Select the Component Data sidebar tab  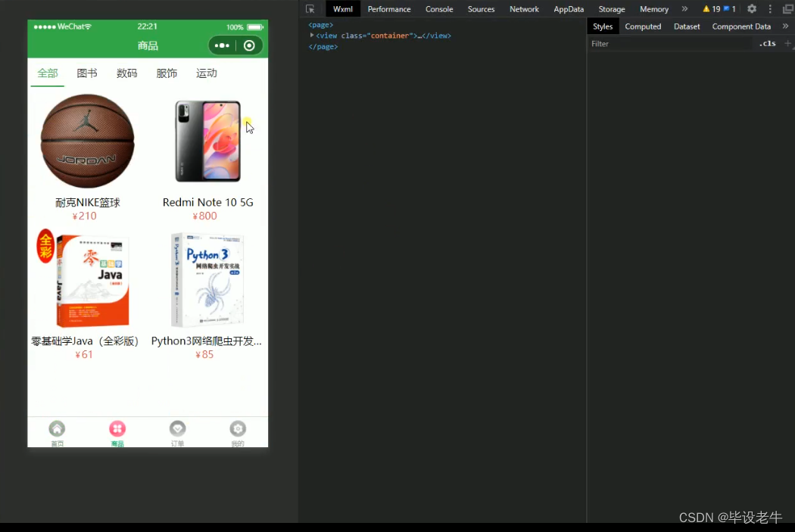point(741,26)
